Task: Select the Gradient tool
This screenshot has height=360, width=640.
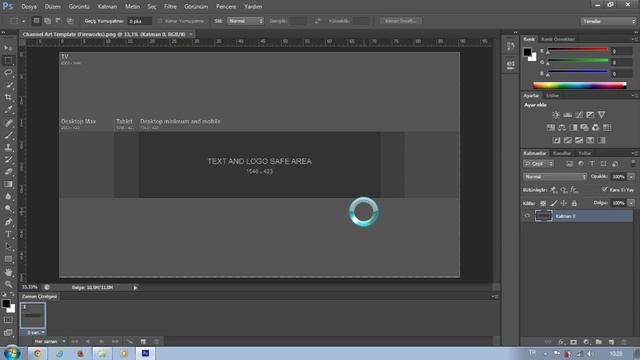Action: click(8, 184)
